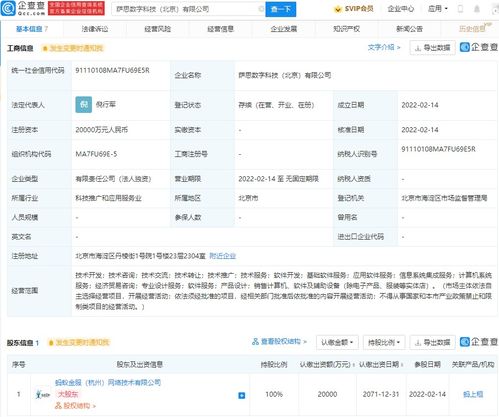Open notifications via the bell icon

coord(477,9)
